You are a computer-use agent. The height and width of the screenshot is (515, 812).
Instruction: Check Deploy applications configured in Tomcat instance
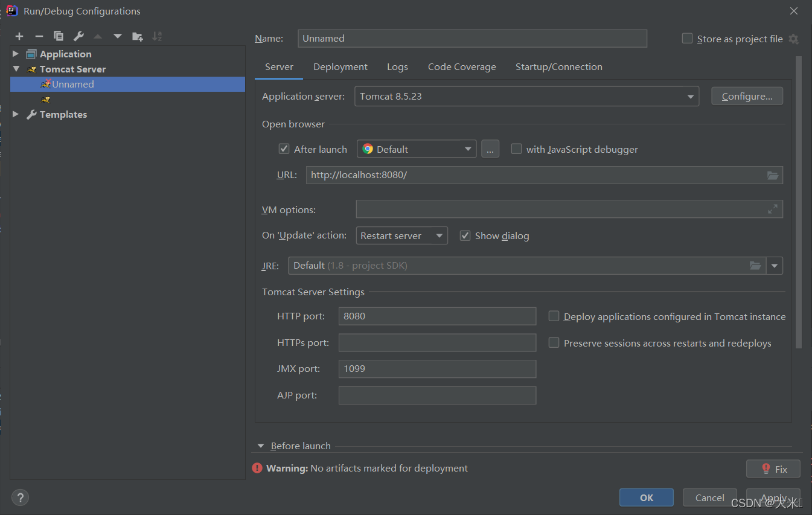coord(554,316)
